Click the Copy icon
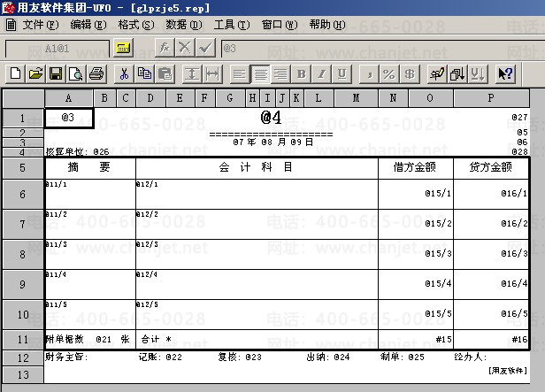 (144, 73)
